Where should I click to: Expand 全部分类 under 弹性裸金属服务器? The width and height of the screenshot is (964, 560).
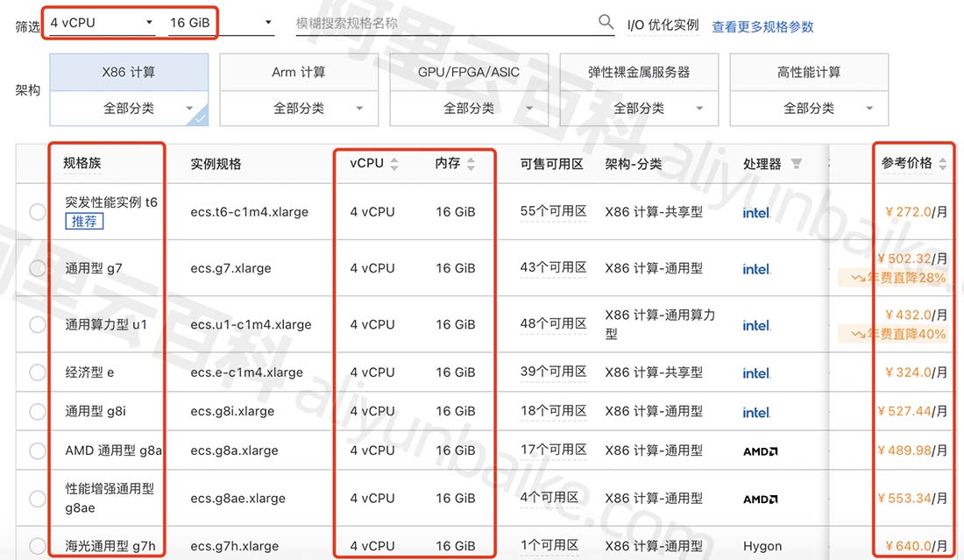point(639,108)
